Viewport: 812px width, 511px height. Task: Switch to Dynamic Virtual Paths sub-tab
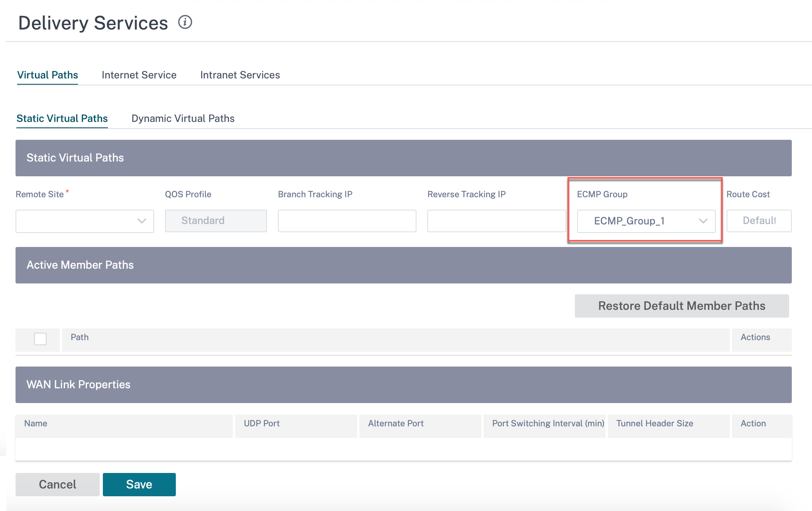tap(183, 118)
